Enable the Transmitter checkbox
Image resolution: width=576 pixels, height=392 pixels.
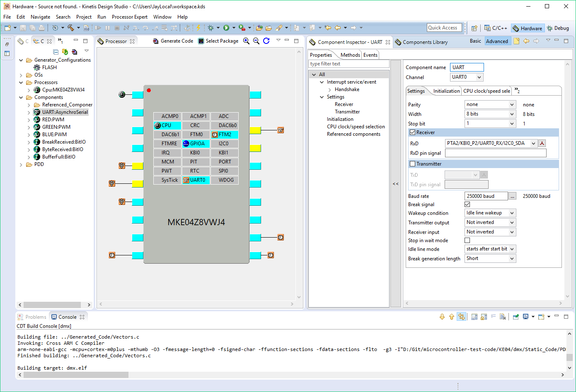[412, 164]
